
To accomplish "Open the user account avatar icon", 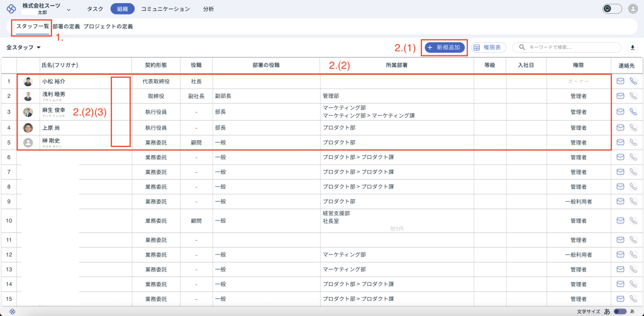I will (x=633, y=9).
